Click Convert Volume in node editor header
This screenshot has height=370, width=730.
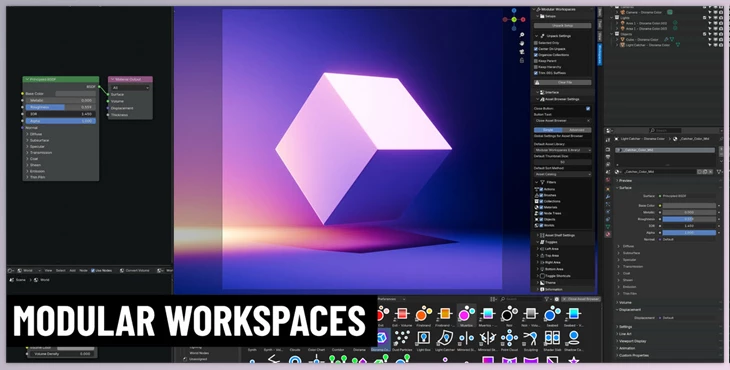click(134, 270)
